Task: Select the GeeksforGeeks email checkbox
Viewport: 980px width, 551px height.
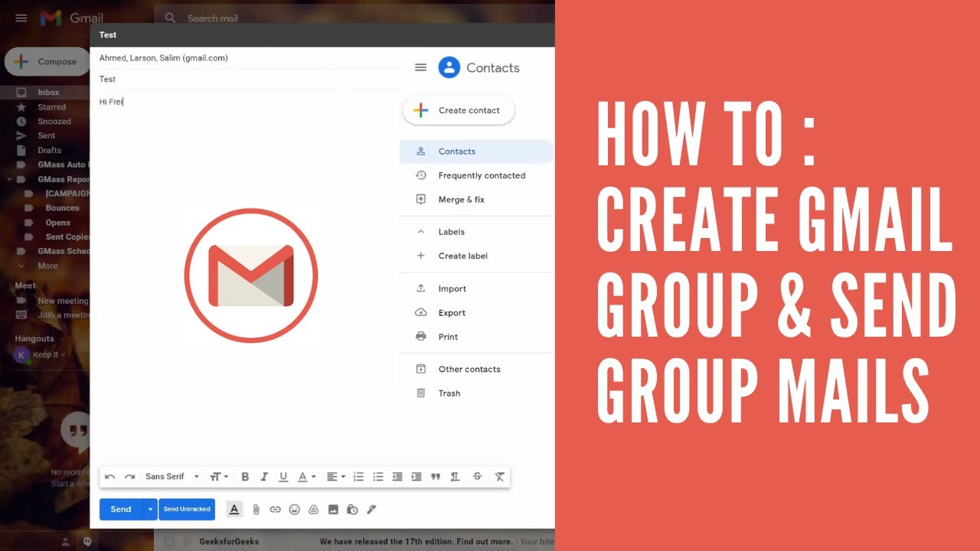Action: [169, 542]
